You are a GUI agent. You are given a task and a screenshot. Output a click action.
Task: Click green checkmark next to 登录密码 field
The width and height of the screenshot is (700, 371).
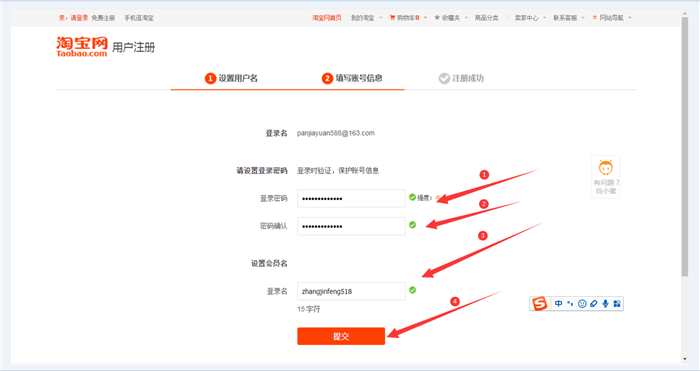tap(412, 197)
